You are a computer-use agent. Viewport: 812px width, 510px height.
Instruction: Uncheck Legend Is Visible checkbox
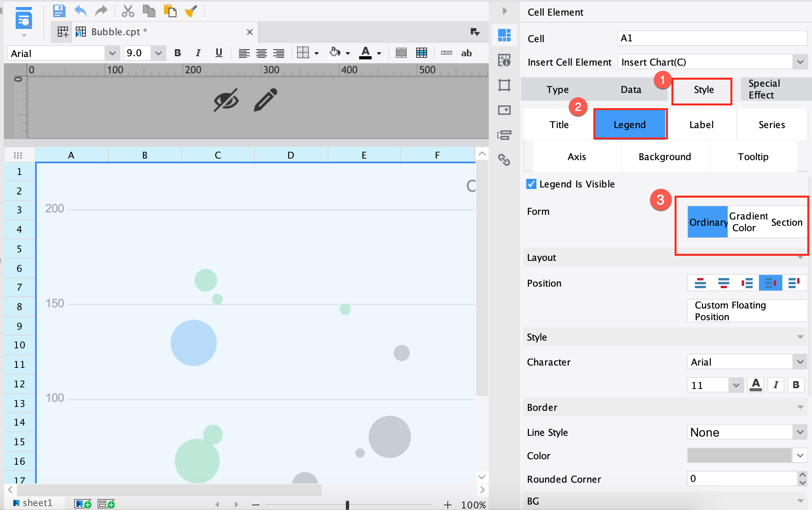click(x=531, y=184)
